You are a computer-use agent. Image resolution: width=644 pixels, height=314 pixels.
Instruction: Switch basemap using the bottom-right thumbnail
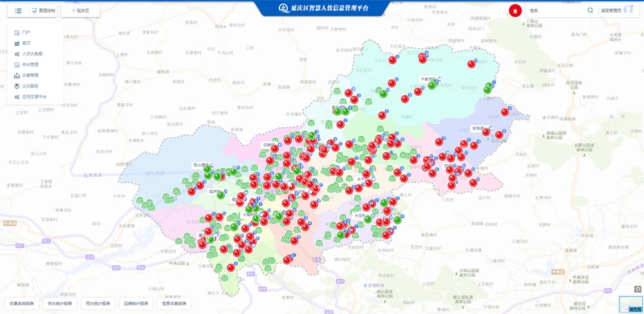(630, 304)
